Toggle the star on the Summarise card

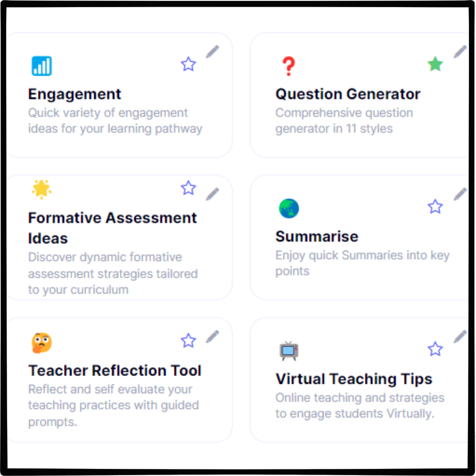435,206
